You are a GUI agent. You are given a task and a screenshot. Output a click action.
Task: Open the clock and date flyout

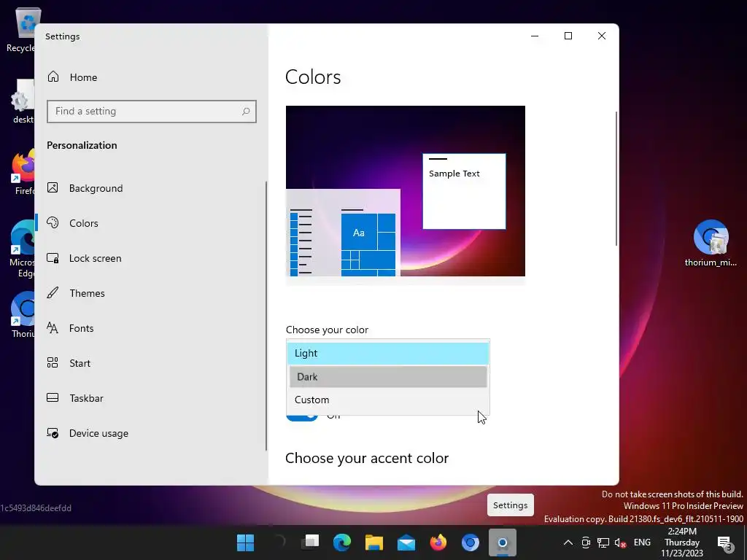(682, 542)
